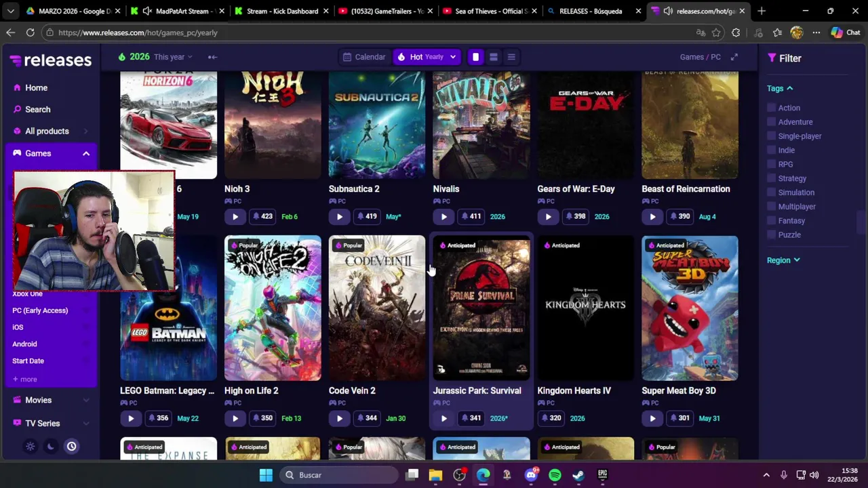868x488 pixels.
Task: Switch to Calendar view
Action: (364, 57)
